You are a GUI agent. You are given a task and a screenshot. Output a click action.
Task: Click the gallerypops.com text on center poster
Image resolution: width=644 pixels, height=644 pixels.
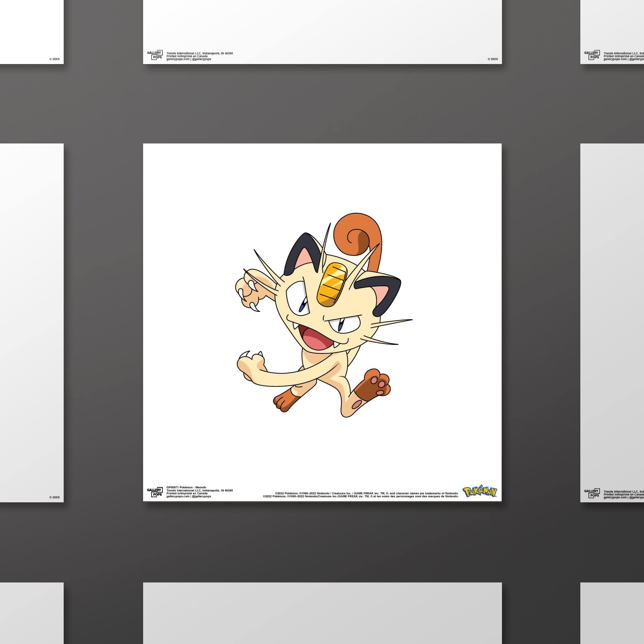point(178,496)
